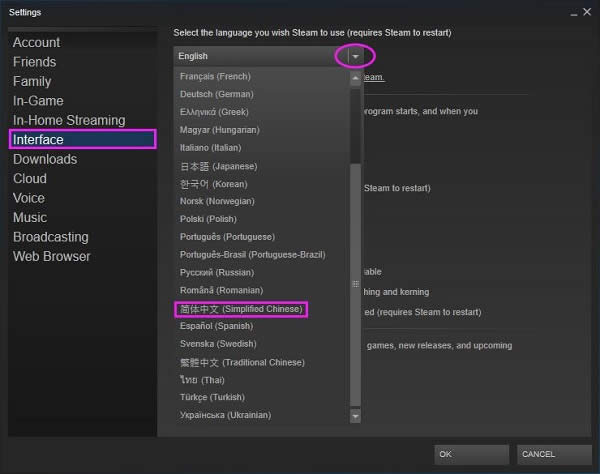Switch to Account settings category

pos(36,42)
